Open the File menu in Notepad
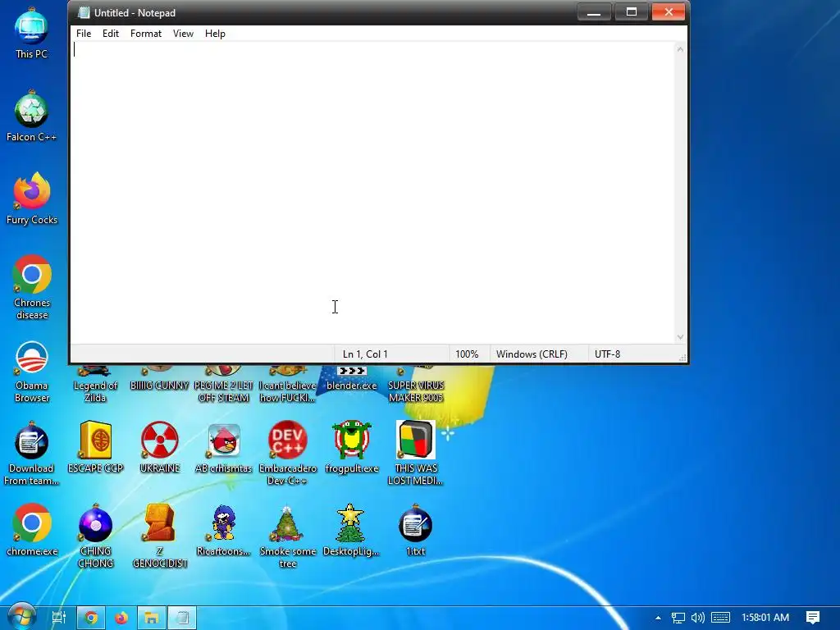Image resolution: width=840 pixels, height=630 pixels. 84,33
